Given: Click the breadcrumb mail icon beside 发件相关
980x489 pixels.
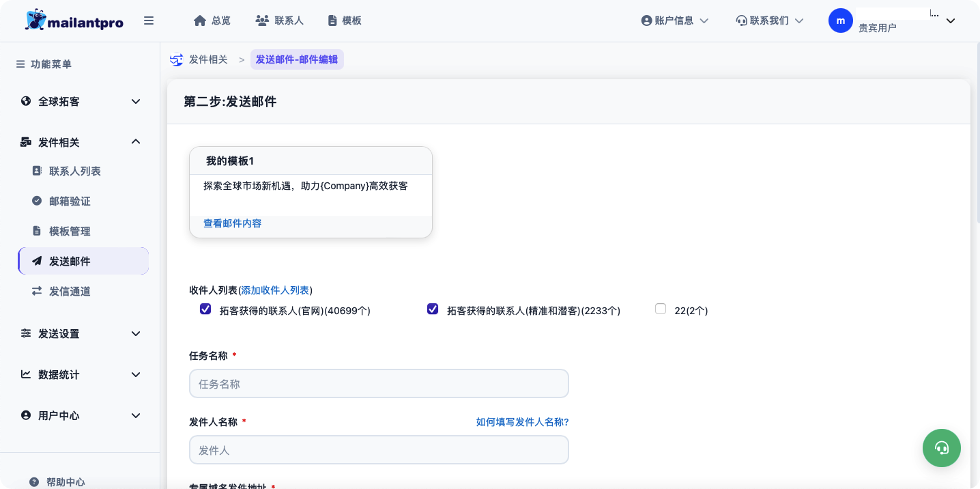Looking at the screenshot, I should click(176, 59).
